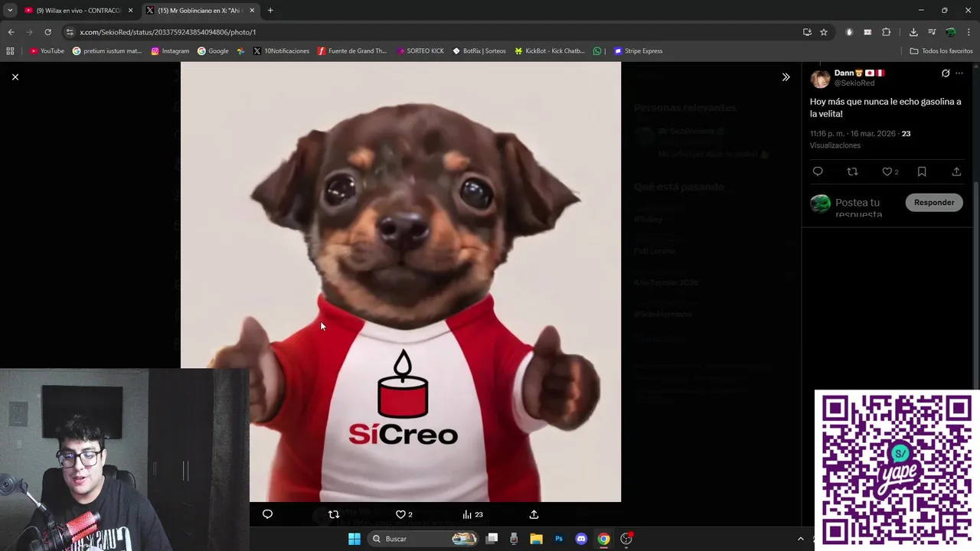Open Photoshop from the taskbar
Viewport: 980px width, 551px height.
tap(559, 539)
